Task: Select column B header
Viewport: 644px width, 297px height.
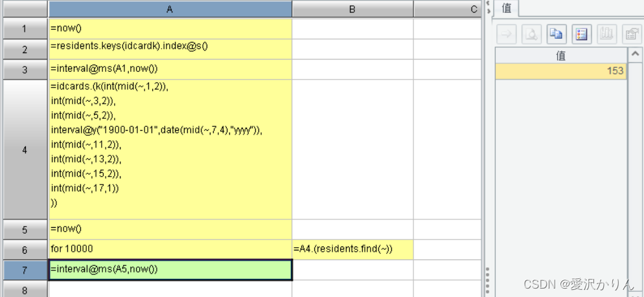Action: pyautogui.click(x=352, y=9)
